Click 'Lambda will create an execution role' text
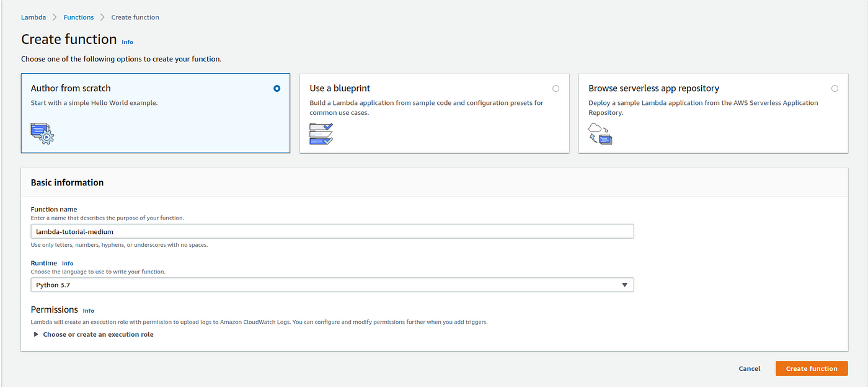868x387 pixels. [x=259, y=322]
